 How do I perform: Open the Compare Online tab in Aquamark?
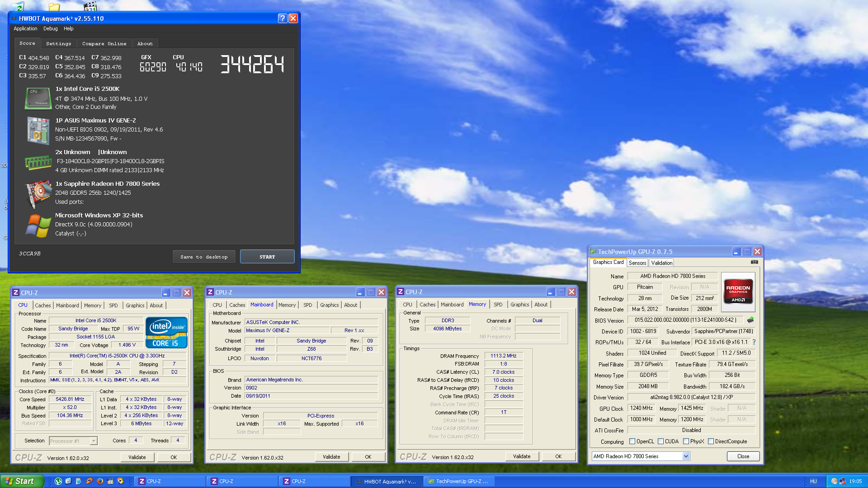104,44
